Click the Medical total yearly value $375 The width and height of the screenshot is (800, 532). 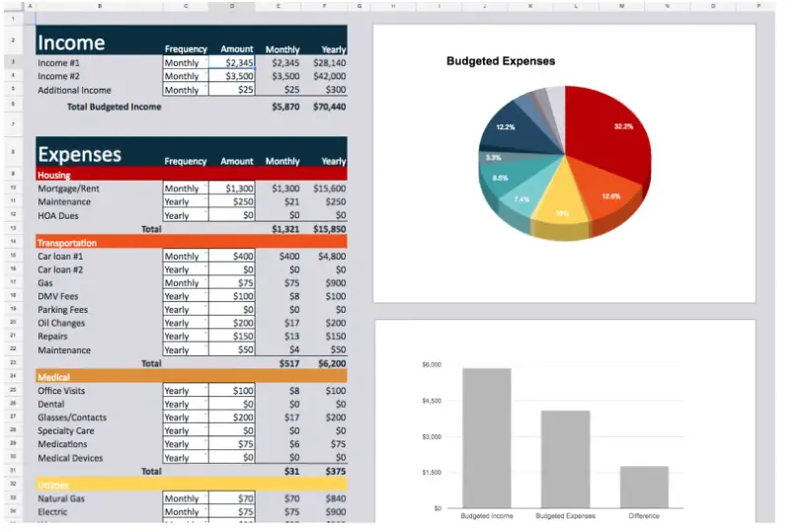[335, 472]
